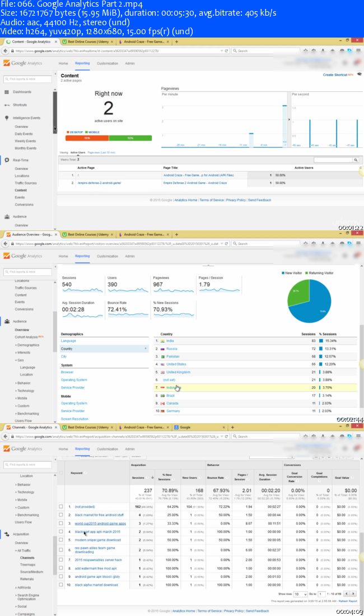Tick checkbox for 'black market for free android stuff'
The width and height of the screenshot is (364, 616).
[x=61, y=515]
